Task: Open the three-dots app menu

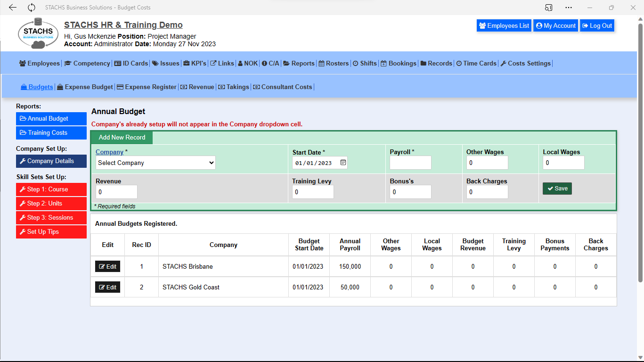Action: (x=569, y=8)
